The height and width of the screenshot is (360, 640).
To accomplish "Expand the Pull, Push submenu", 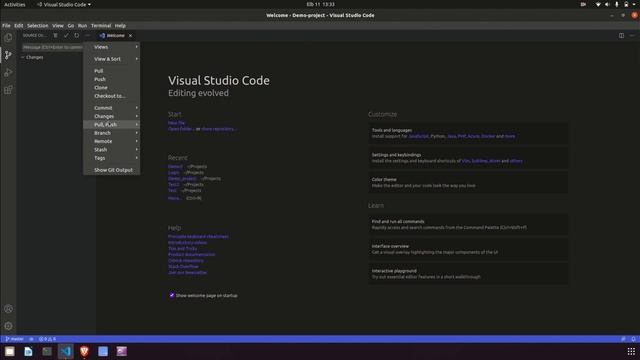I will [111, 124].
